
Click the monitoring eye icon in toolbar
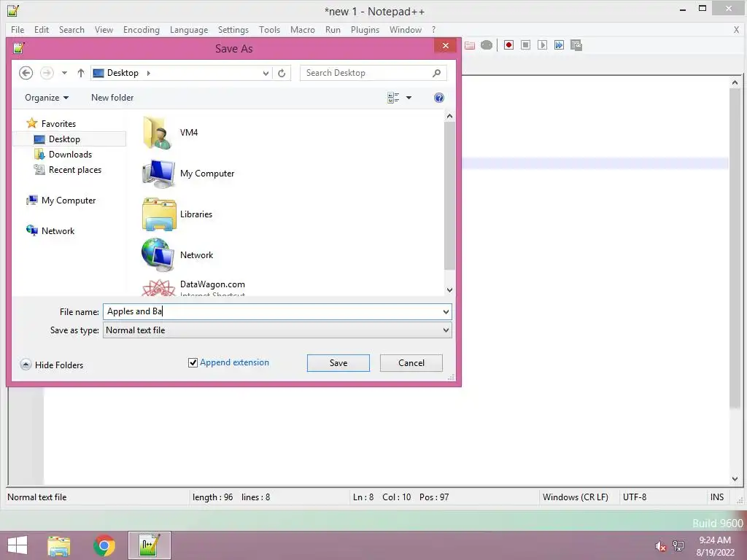tap(487, 45)
